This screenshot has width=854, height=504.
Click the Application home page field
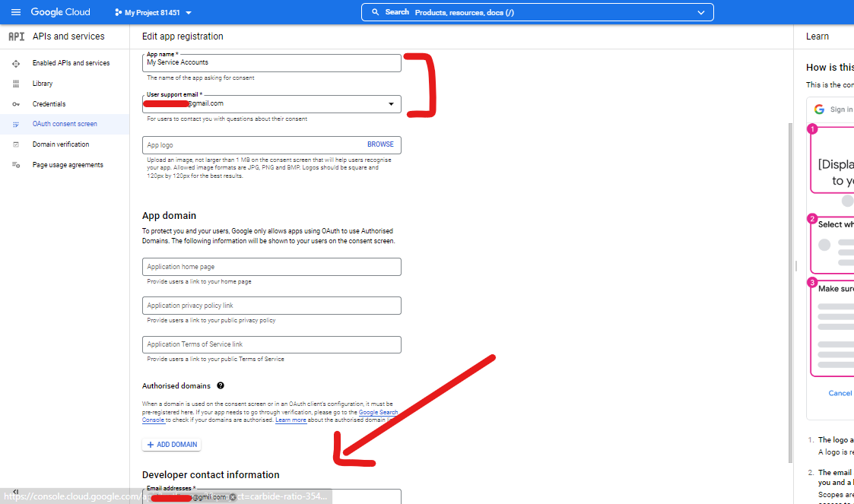coord(271,267)
